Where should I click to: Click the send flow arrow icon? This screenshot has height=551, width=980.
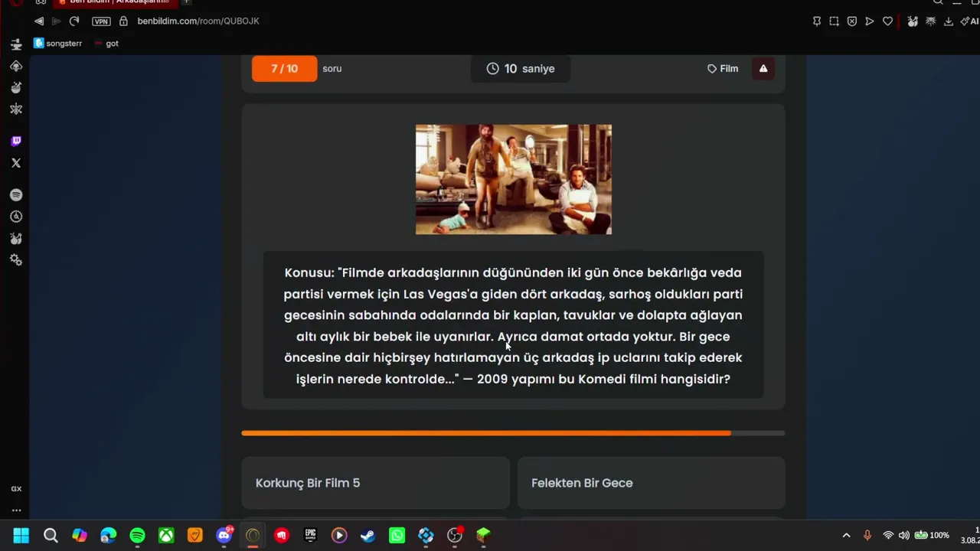pos(870,21)
